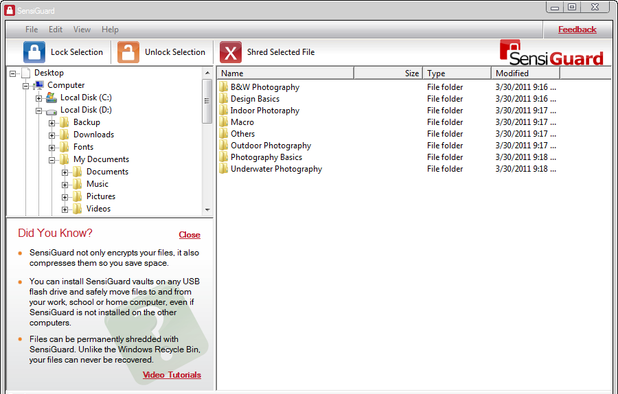The width and height of the screenshot is (618, 394).
Task: Sort the list by Size column
Action: coord(388,73)
